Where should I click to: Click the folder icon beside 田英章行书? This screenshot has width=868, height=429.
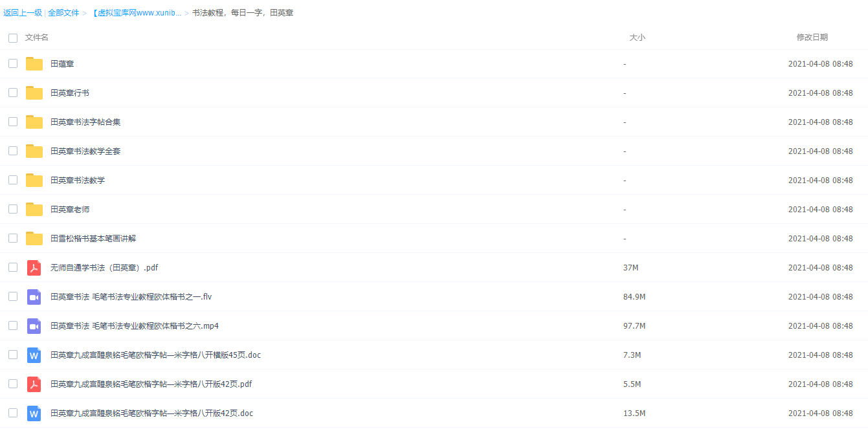(34, 93)
